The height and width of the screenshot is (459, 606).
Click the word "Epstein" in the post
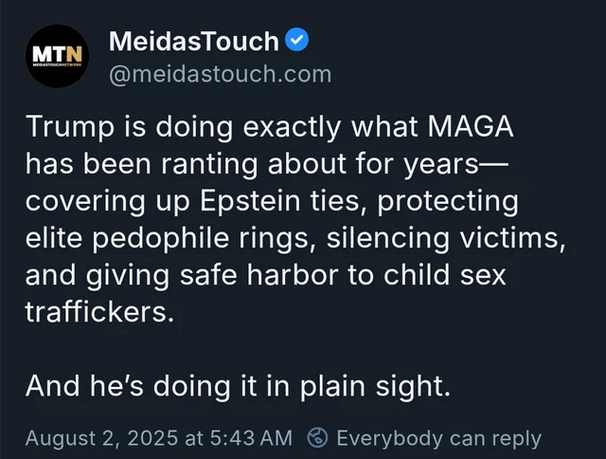(x=250, y=202)
